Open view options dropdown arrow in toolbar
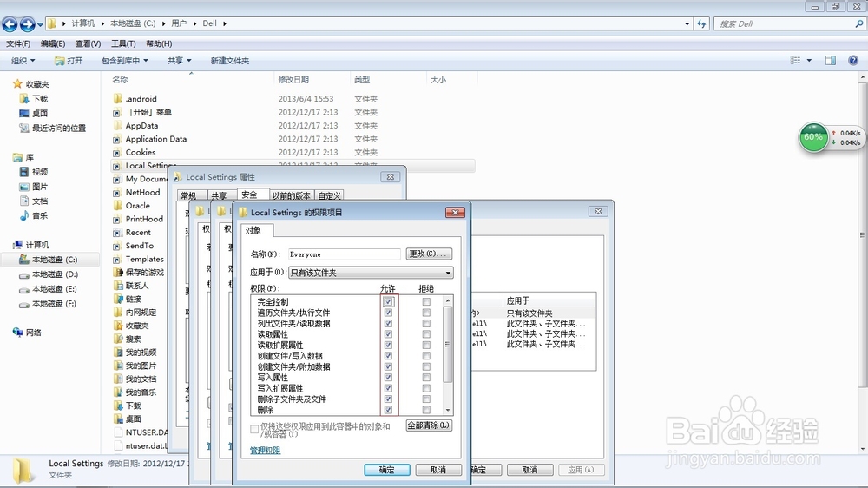This screenshot has height=488, width=868. tap(809, 61)
